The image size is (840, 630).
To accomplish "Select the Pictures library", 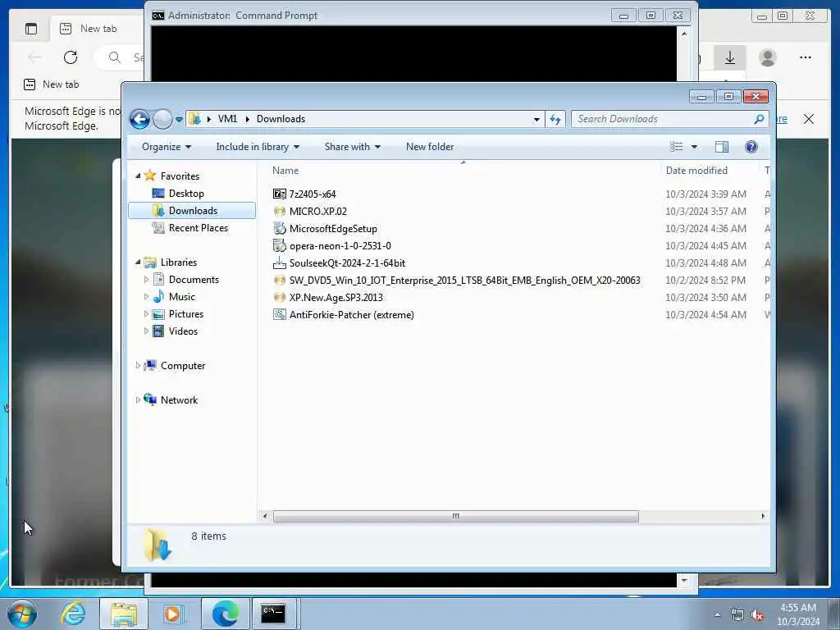I will click(185, 314).
